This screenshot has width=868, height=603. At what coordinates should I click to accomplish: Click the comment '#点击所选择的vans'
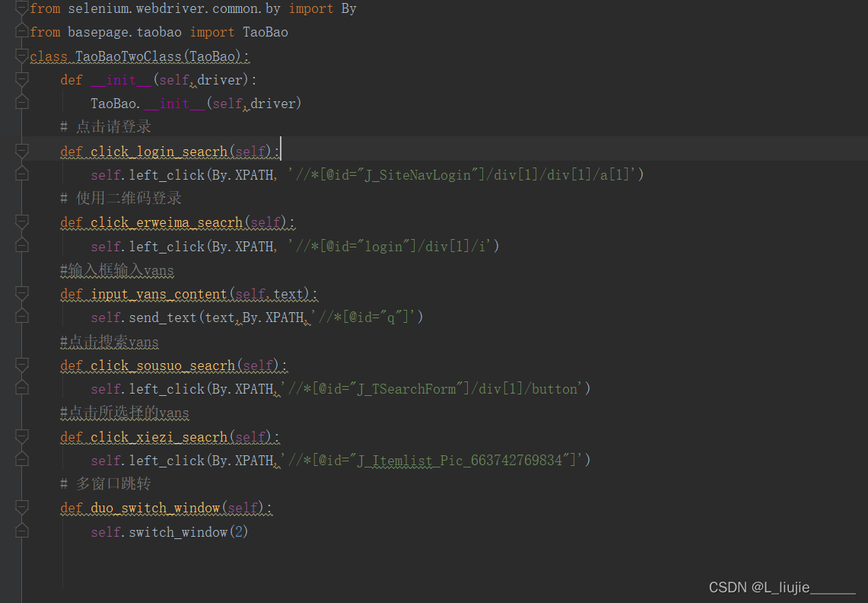[x=125, y=413]
